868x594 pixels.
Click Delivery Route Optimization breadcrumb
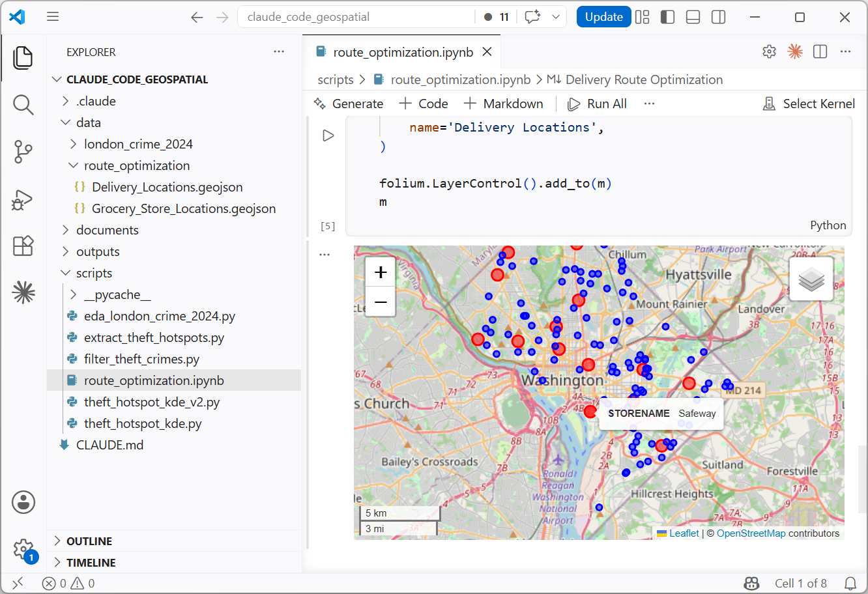[x=644, y=79]
